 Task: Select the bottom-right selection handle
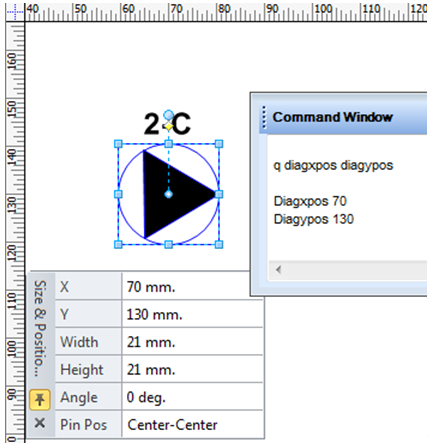point(219,245)
